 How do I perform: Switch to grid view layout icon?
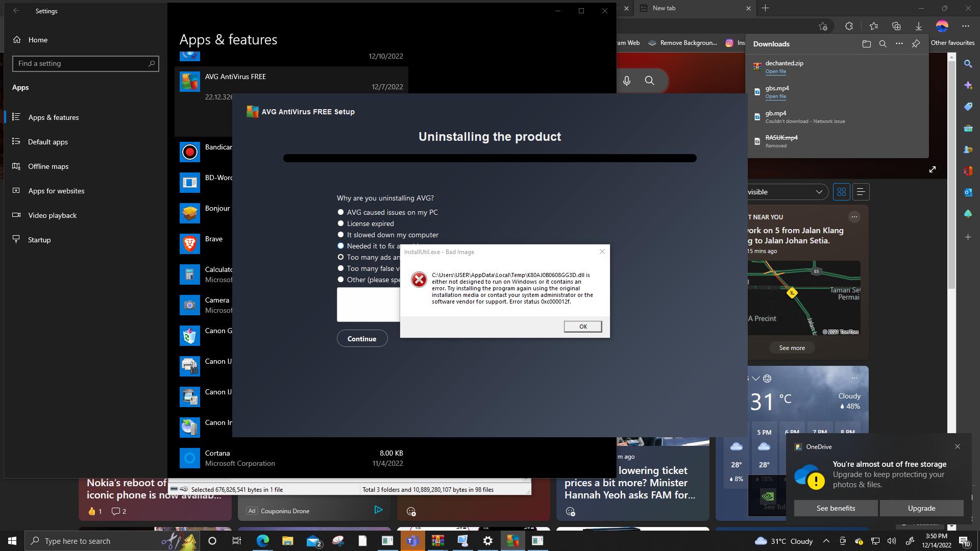coord(842,192)
